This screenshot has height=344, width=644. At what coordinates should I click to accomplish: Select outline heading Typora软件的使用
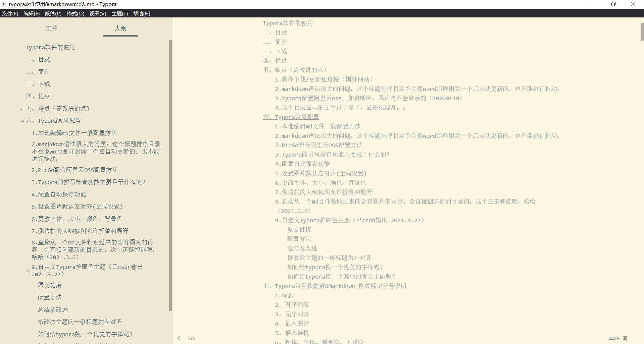pyautogui.click(x=50, y=47)
